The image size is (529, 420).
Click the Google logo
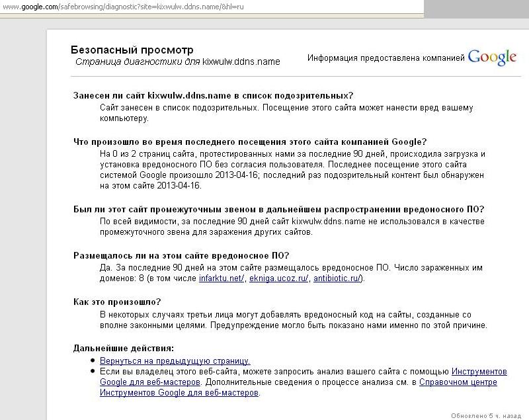[492, 57]
